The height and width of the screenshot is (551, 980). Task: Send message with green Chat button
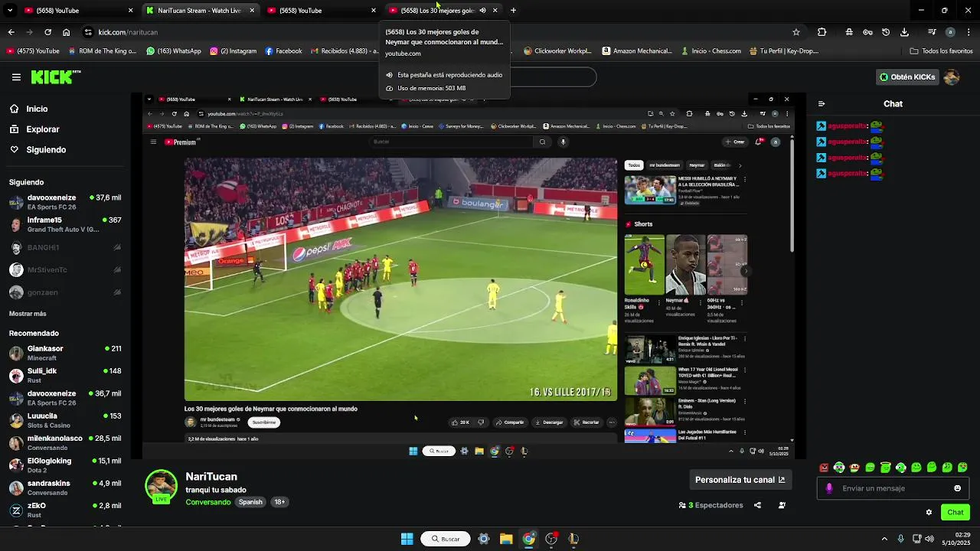(x=955, y=512)
